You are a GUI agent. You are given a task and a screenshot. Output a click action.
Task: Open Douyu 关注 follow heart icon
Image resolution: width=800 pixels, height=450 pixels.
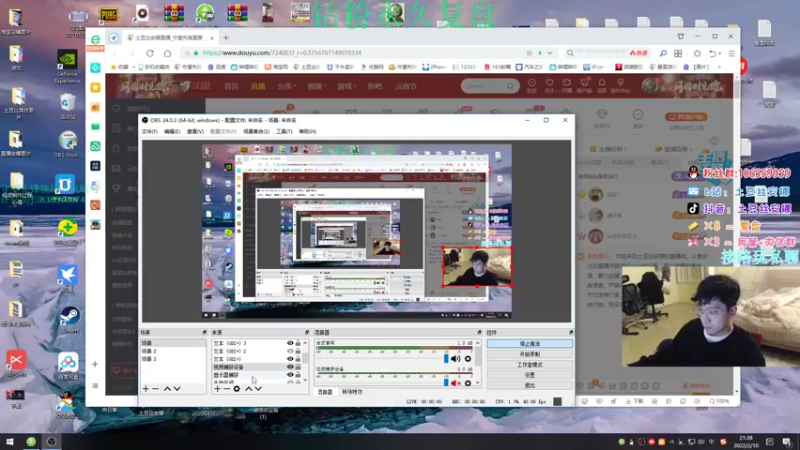(549, 85)
